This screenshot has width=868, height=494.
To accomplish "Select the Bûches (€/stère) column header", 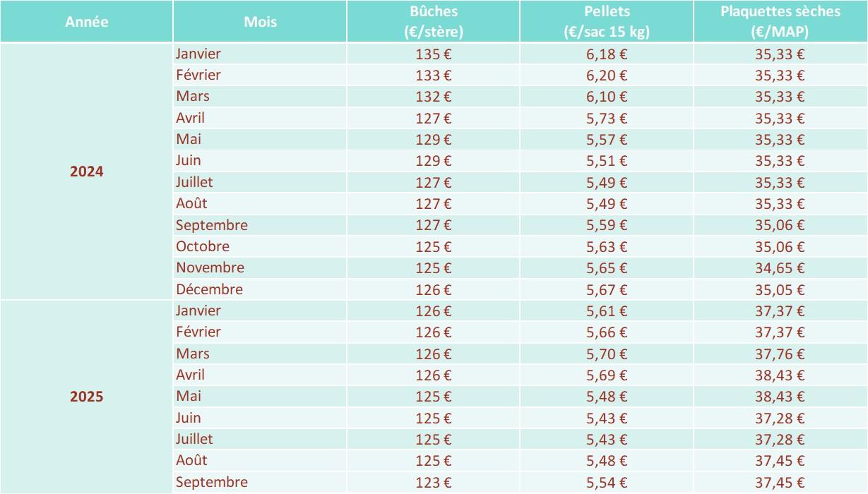I will (x=434, y=21).
